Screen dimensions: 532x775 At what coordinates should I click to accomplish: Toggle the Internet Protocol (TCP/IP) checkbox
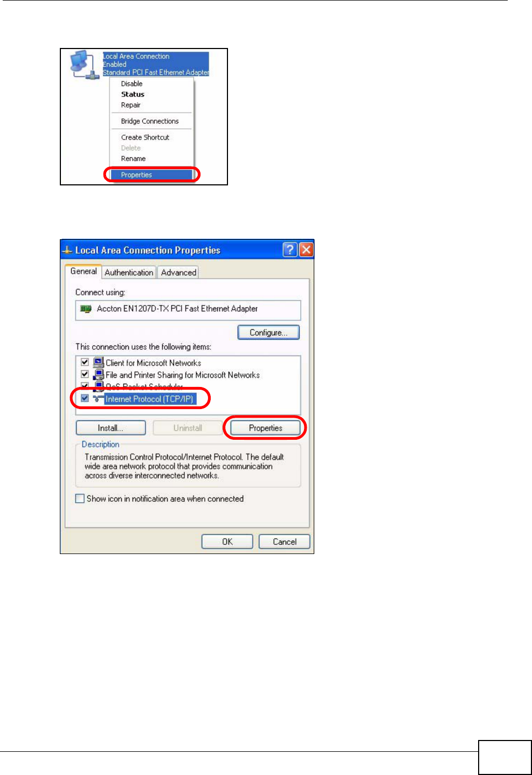pyautogui.click(x=85, y=398)
